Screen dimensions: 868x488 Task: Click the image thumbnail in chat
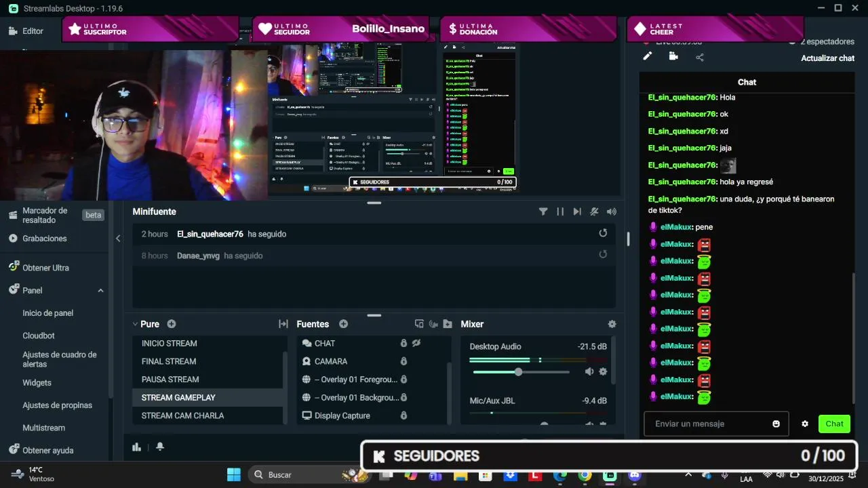pyautogui.click(x=728, y=165)
